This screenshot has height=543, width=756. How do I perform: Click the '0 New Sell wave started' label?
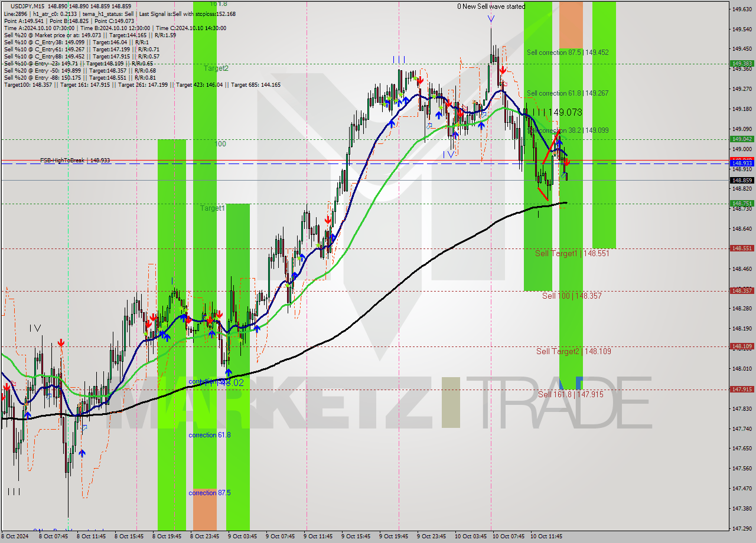pos(491,6)
